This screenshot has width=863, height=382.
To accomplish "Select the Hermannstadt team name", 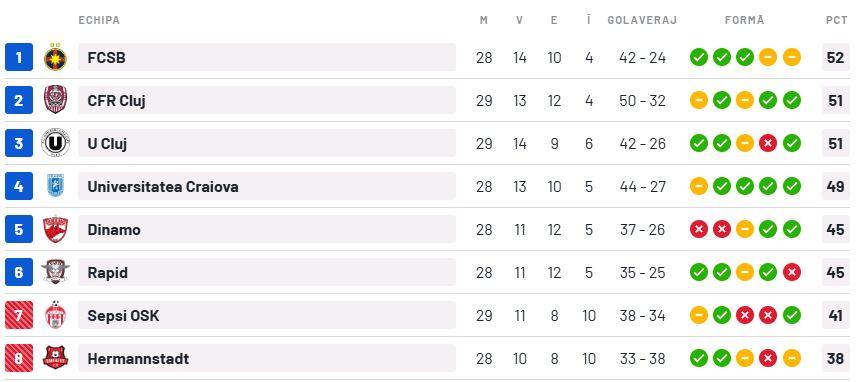I will tap(138, 359).
